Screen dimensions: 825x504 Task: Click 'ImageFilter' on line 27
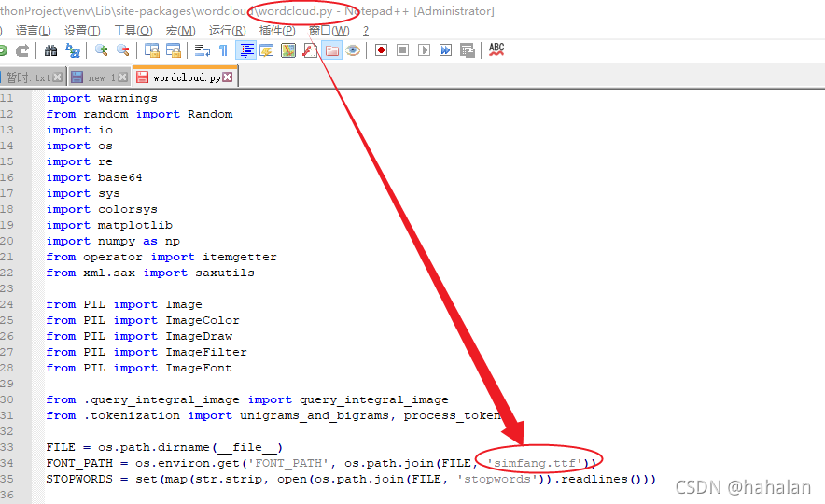click(206, 352)
